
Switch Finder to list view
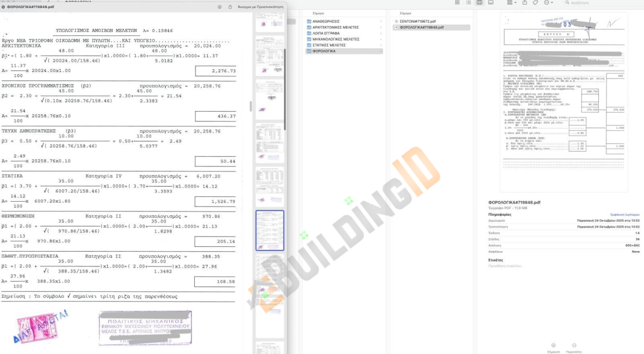tap(468, 3)
